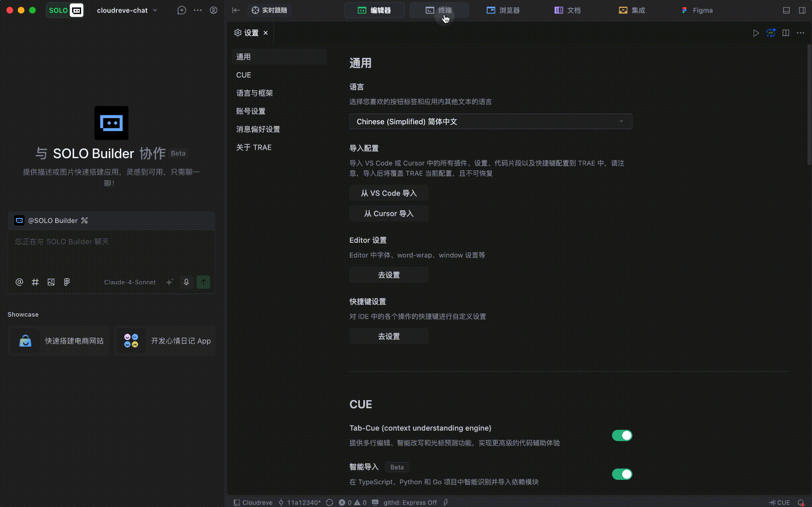
Task: Attach an image to the chat
Action: coord(51,282)
